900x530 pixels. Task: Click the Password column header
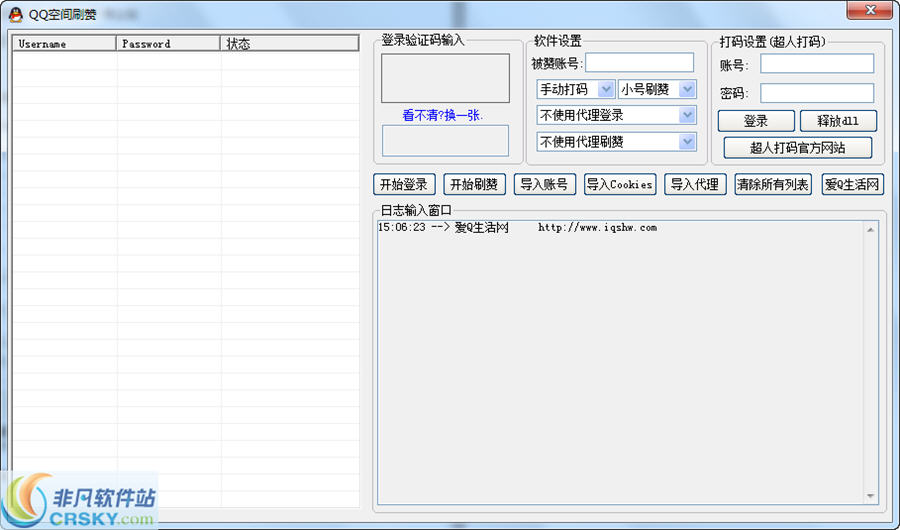(x=169, y=44)
